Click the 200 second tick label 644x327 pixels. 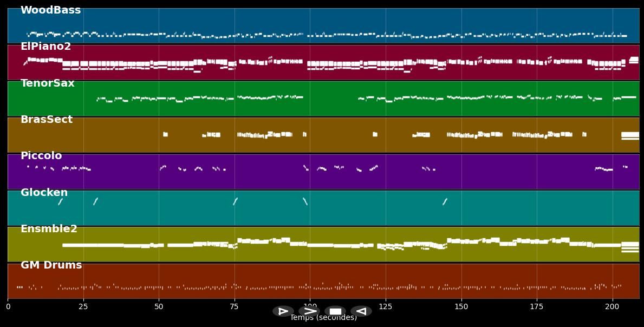[x=613, y=307]
